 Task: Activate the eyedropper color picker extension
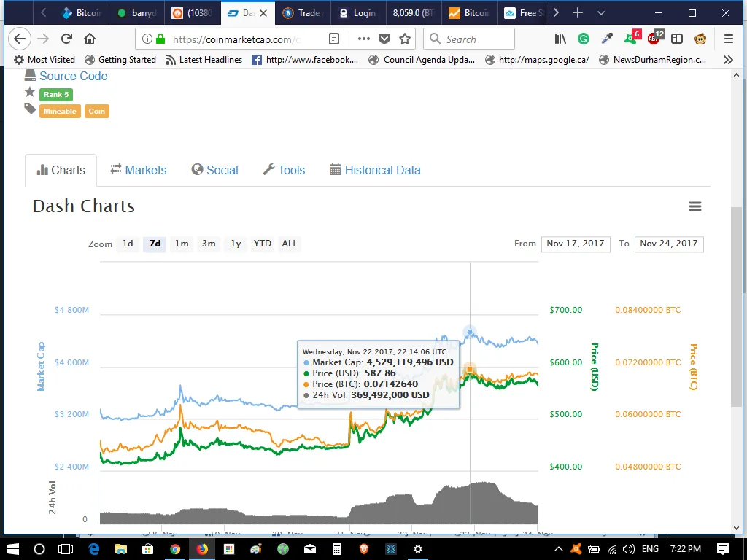pyautogui.click(x=607, y=39)
